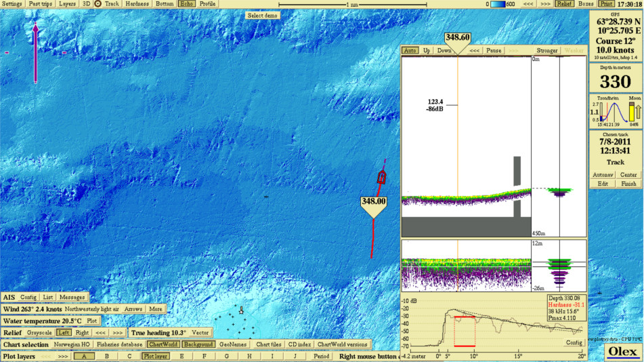Decrease depth color range with top <<<
This screenshot has height=362, width=644.
(x=528, y=3)
